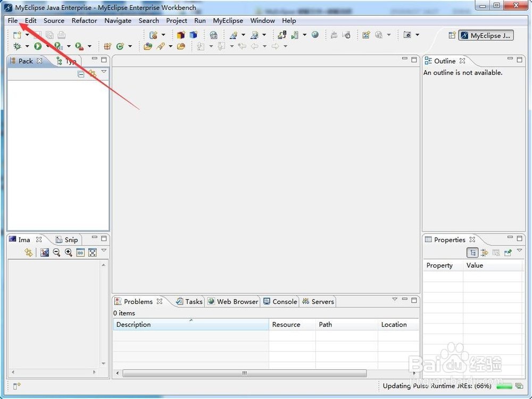
Task: Switch to the Tasks tab
Action: point(189,302)
